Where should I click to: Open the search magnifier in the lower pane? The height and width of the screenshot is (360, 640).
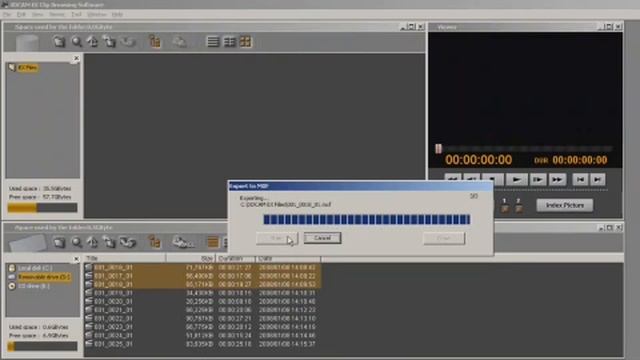76,242
